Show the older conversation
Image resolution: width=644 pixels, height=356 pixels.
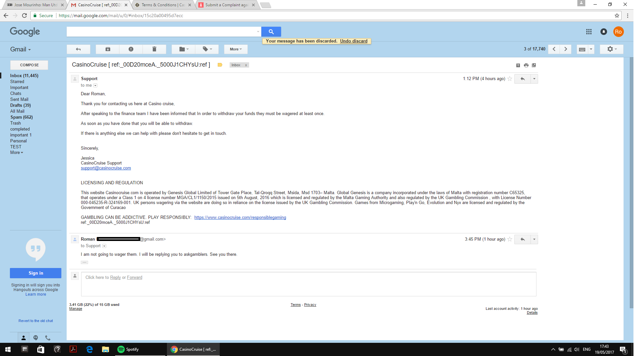pos(565,49)
